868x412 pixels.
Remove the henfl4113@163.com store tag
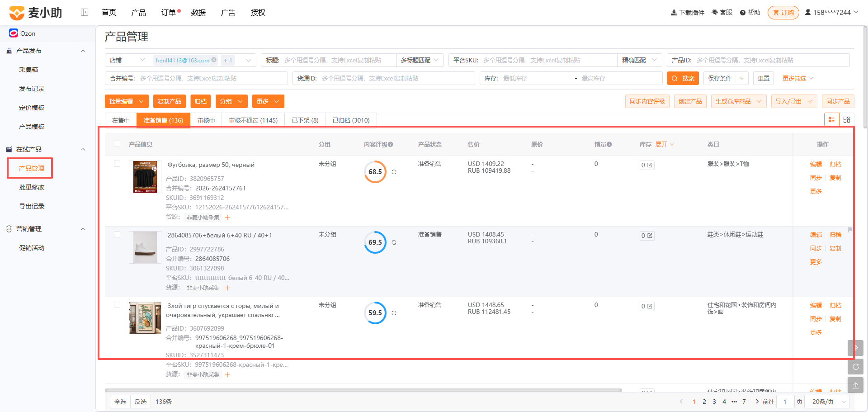pos(214,60)
